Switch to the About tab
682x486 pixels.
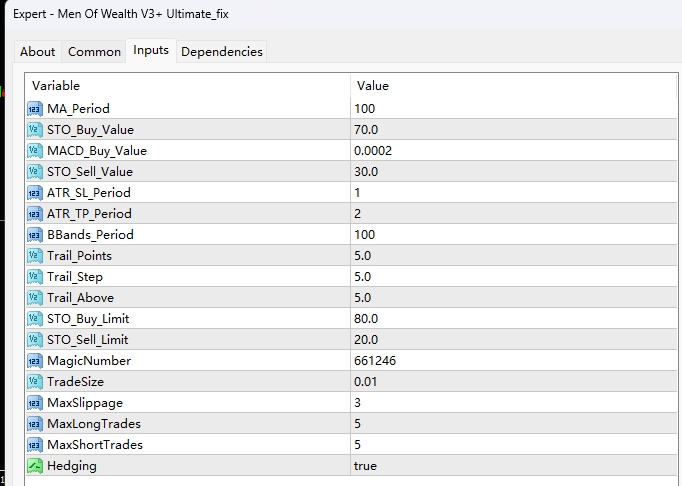[x=38, y=51]
